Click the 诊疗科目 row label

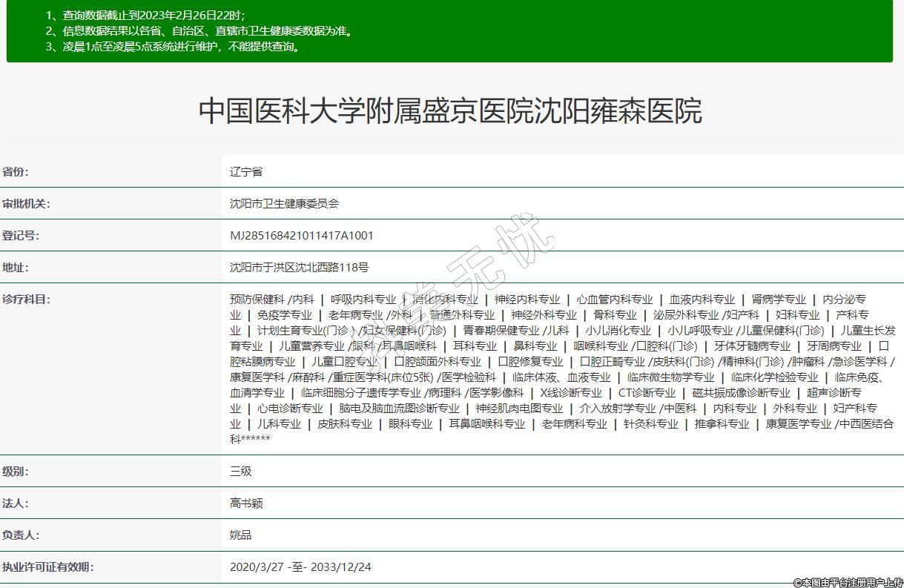click(26, 300)
